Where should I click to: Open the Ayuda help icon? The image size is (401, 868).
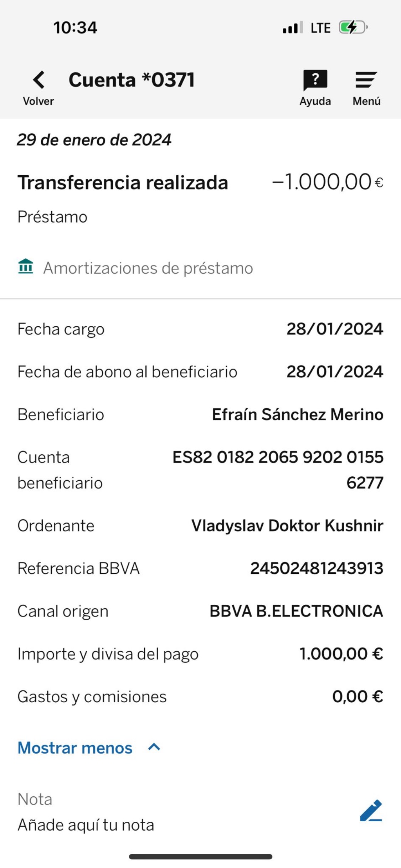[x=315, y=80]
